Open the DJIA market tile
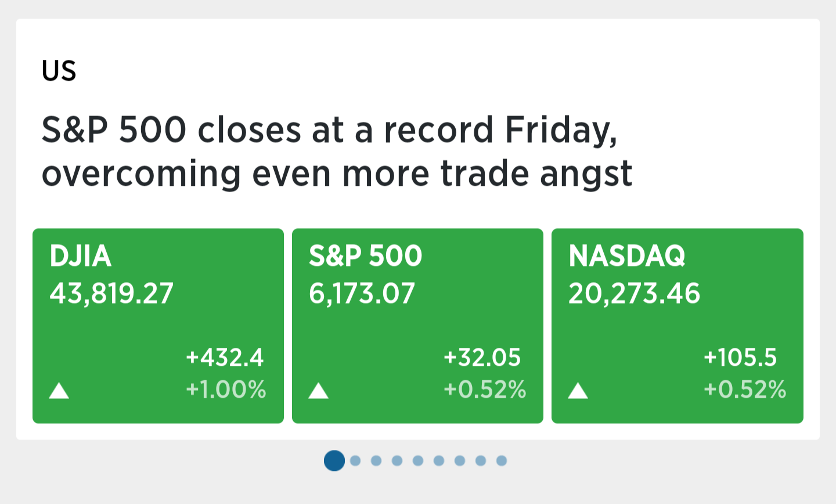The height and width of the screenshot is (504, 836). pyautogui.click(x=158, y=326)
